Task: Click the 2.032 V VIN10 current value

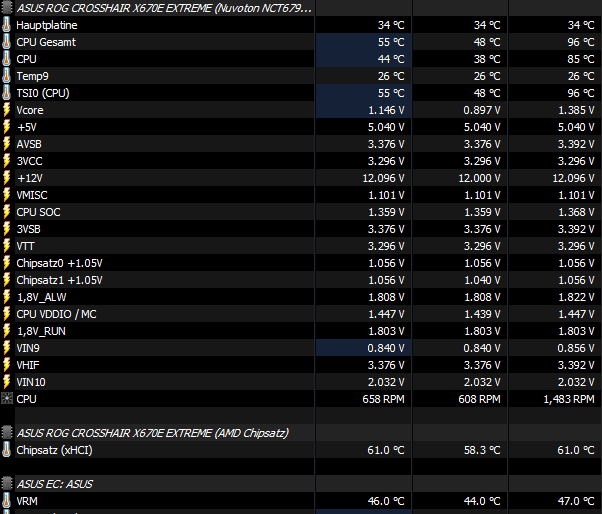Action: click(386, 382)
